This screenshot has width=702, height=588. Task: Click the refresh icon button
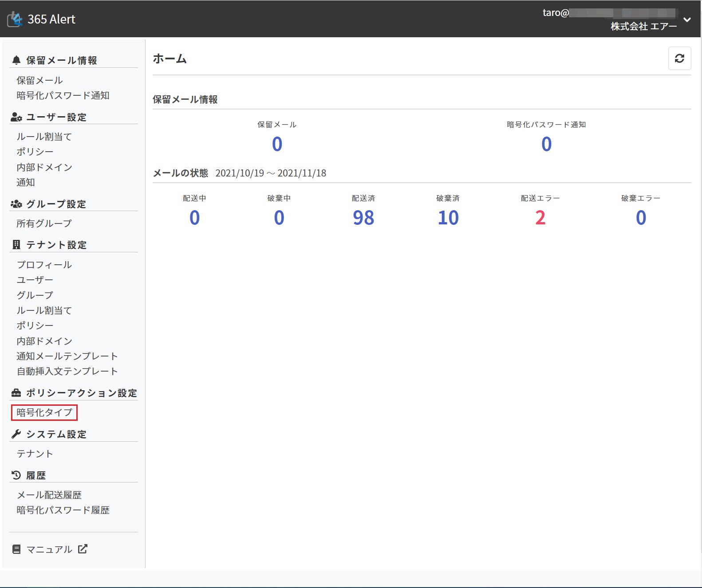pyautogui.click(x=679, y=59)
